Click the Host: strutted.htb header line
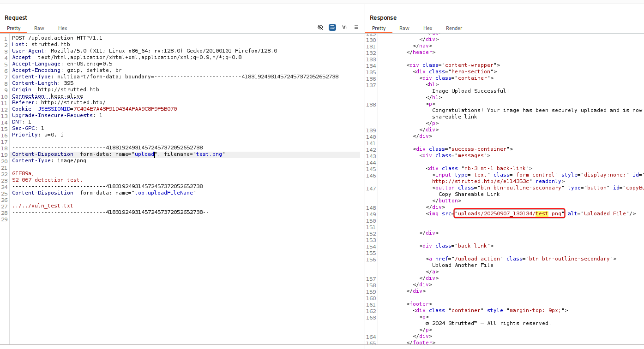The width and height of the screenshot is (644, 349). pyautogui.click(x=41, y=44)
